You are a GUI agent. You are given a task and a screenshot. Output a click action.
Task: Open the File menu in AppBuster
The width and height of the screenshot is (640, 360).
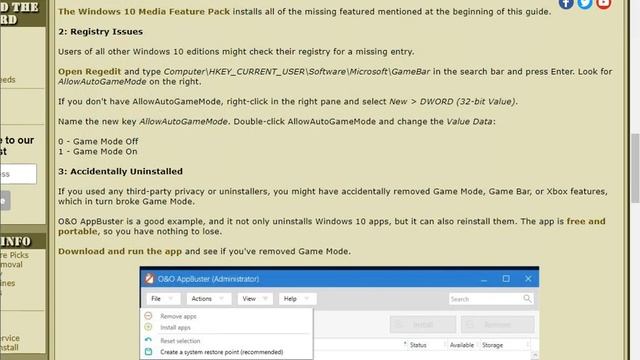click(x=162, y=299)
